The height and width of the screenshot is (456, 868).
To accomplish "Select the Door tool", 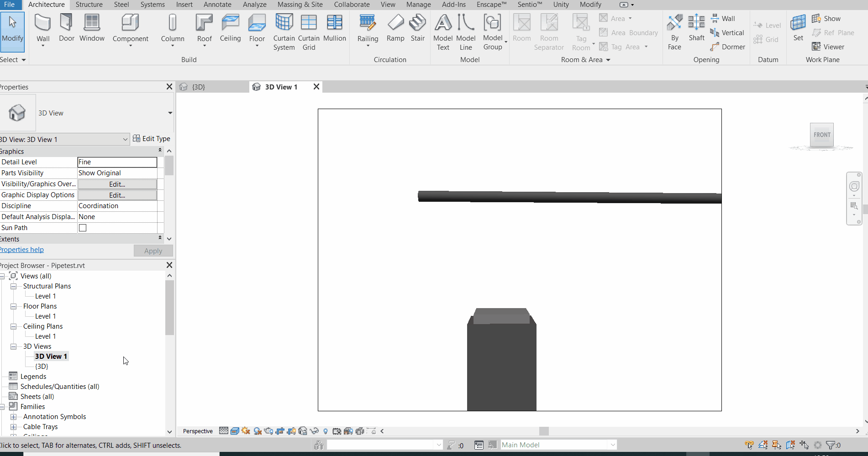I will coord(67,28).
